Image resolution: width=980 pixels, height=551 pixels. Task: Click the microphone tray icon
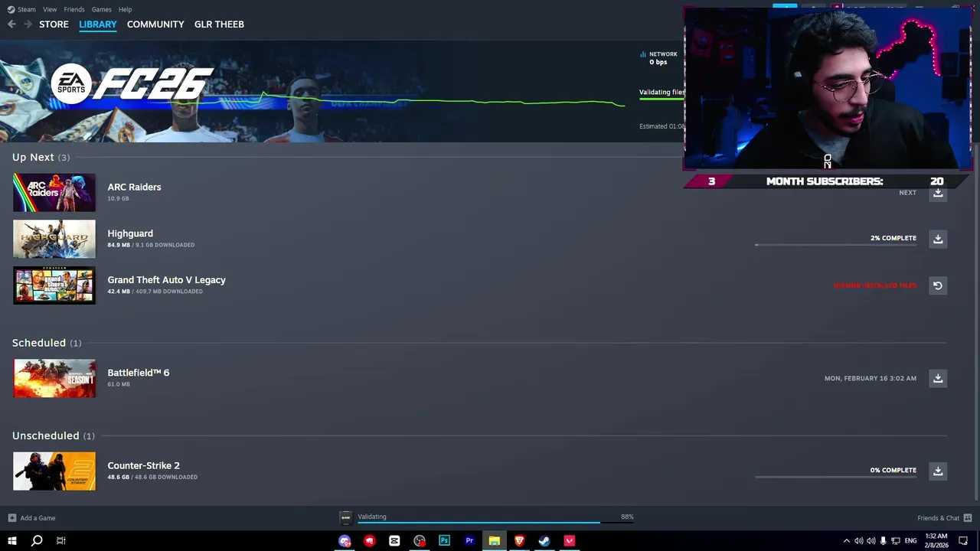[884, 541]
